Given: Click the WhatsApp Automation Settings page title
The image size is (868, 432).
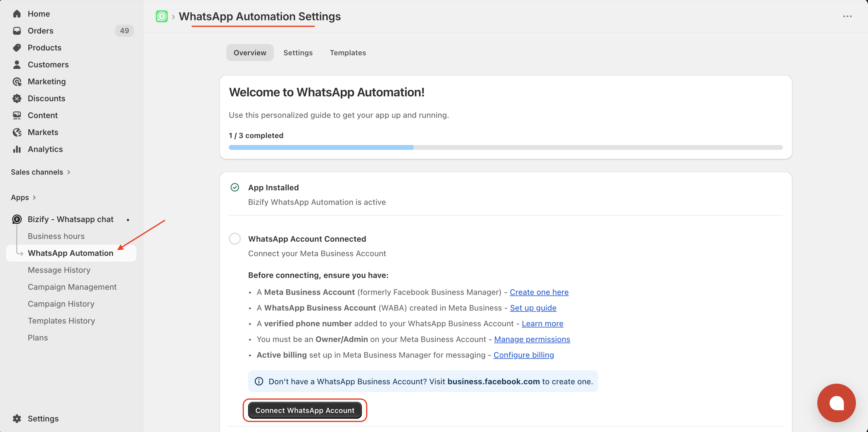Looking at the screenshot, I should (260, 16).
